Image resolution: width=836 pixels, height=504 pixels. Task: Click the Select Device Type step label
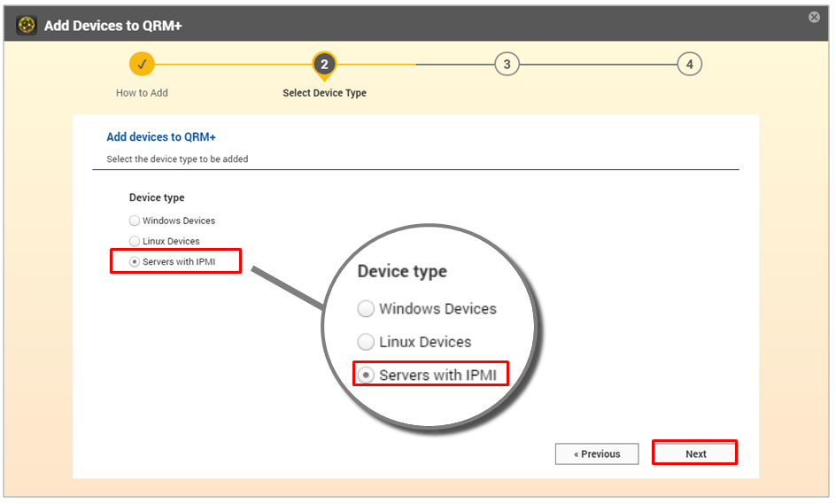pyautogui.click(x=324, y=93)
